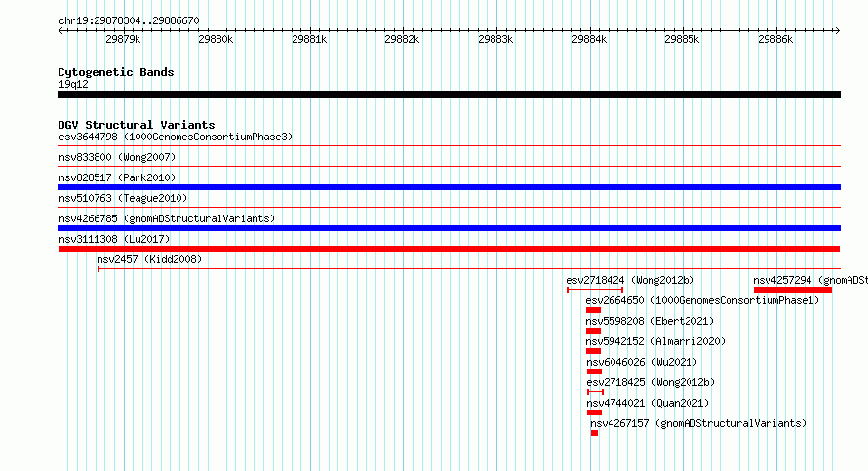Open variant nsv2457 (Kidd2008) label
Viewport: 868px width, 471px height.
point(149,259)
